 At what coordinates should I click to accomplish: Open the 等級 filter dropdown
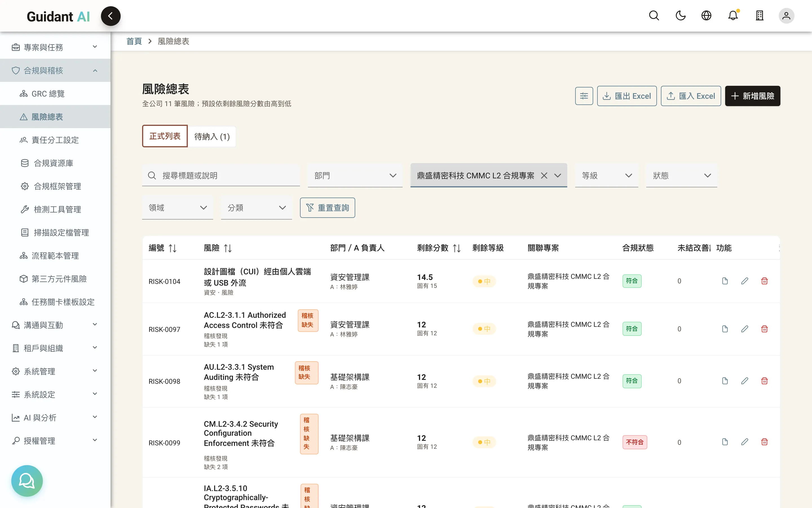[606, 175]
